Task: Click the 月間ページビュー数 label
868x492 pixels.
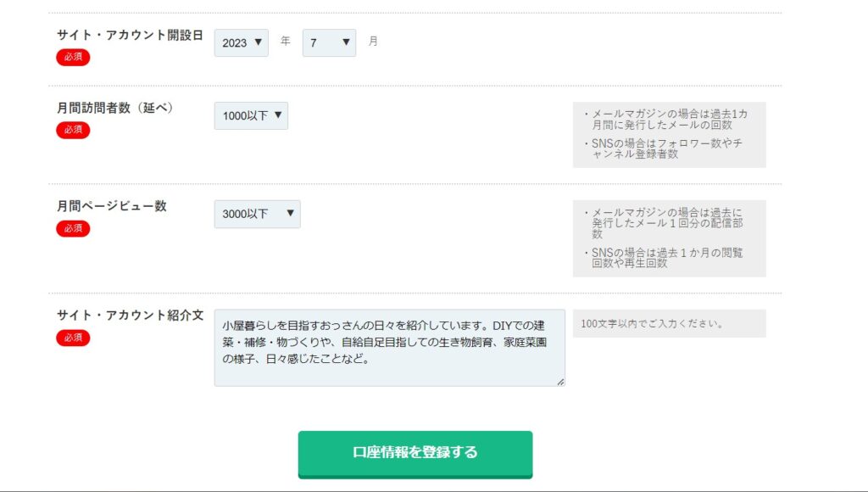Action: (112, 206)
